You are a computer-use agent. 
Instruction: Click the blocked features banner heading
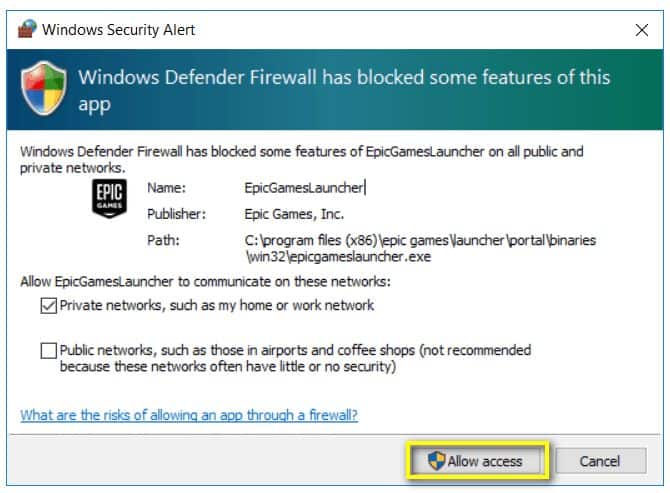pos(344,90)
